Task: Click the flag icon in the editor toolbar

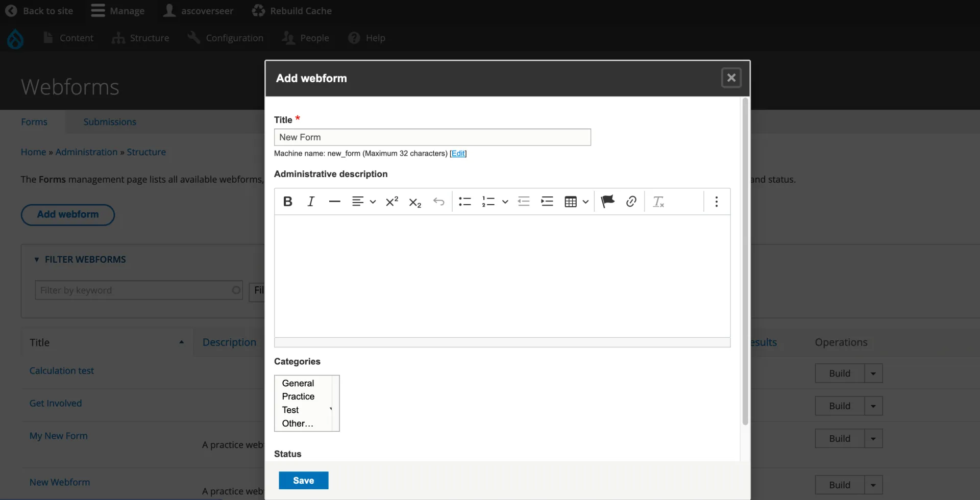Action: [607, 202]
